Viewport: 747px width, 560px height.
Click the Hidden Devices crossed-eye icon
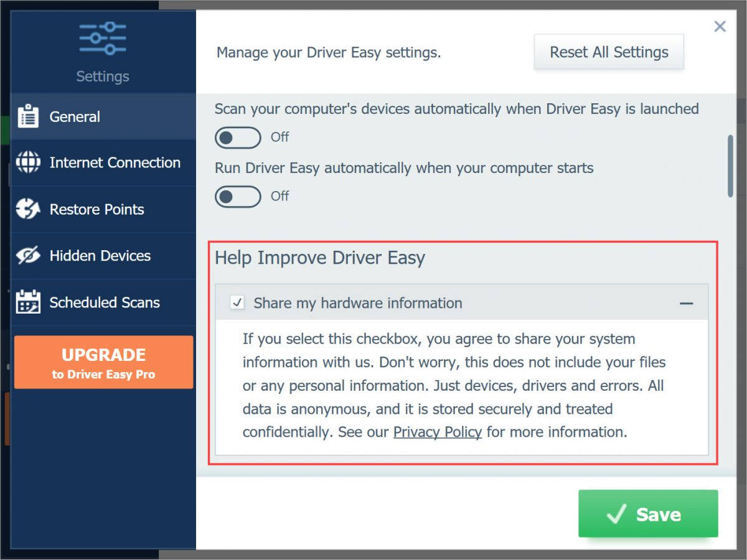28,256
